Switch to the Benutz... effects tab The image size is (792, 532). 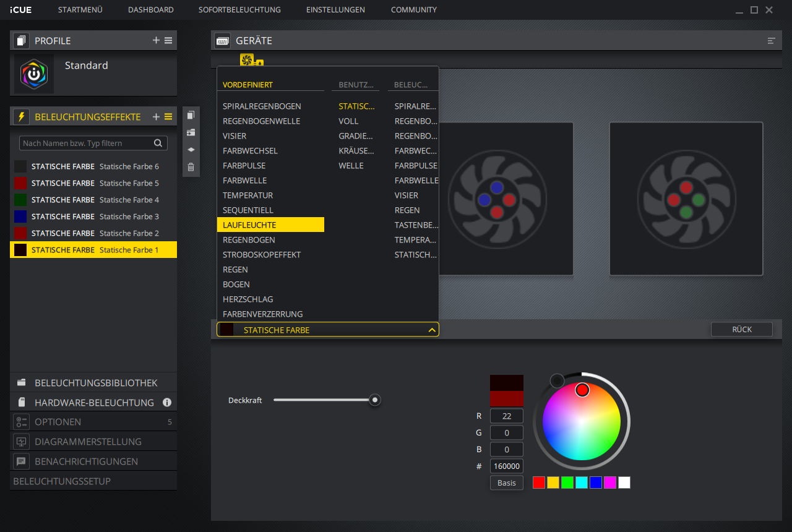tap(356, 85)
